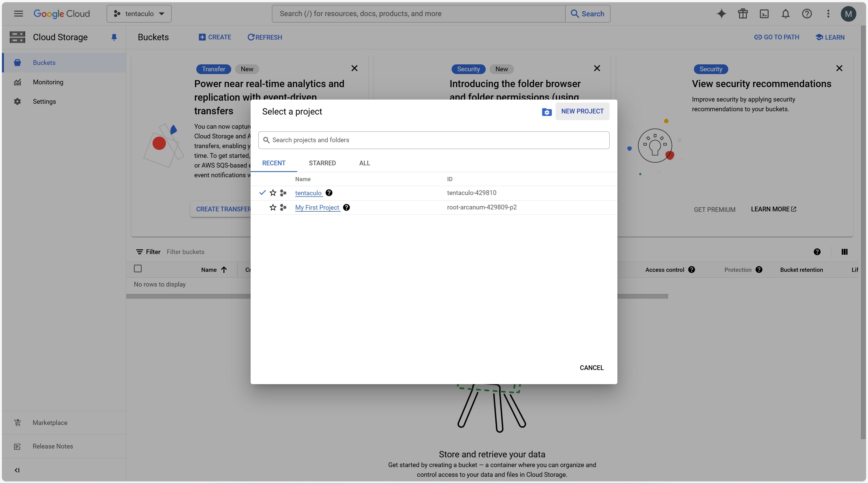
Task: Click GET PREMIUM button
Action: tap(714, 210)
